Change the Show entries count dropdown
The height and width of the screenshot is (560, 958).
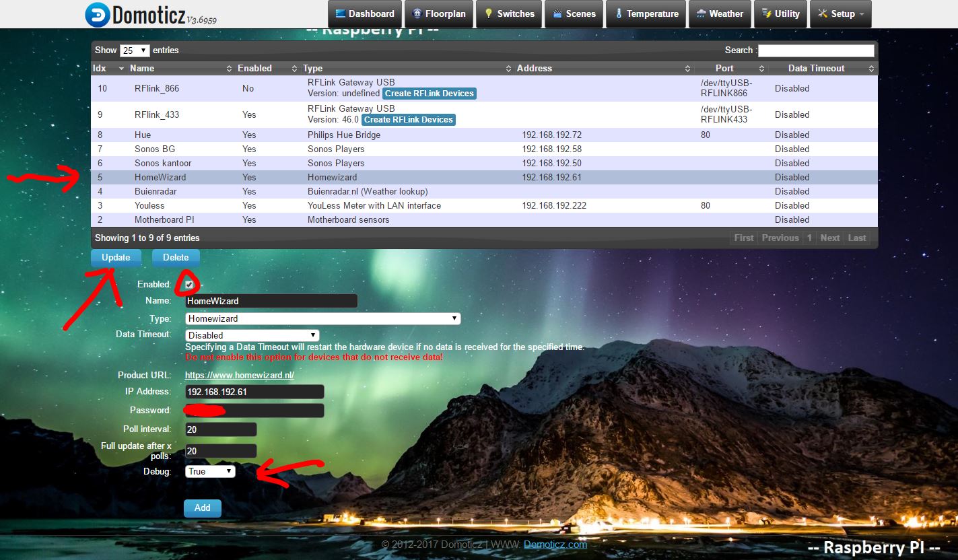(135, 50)
